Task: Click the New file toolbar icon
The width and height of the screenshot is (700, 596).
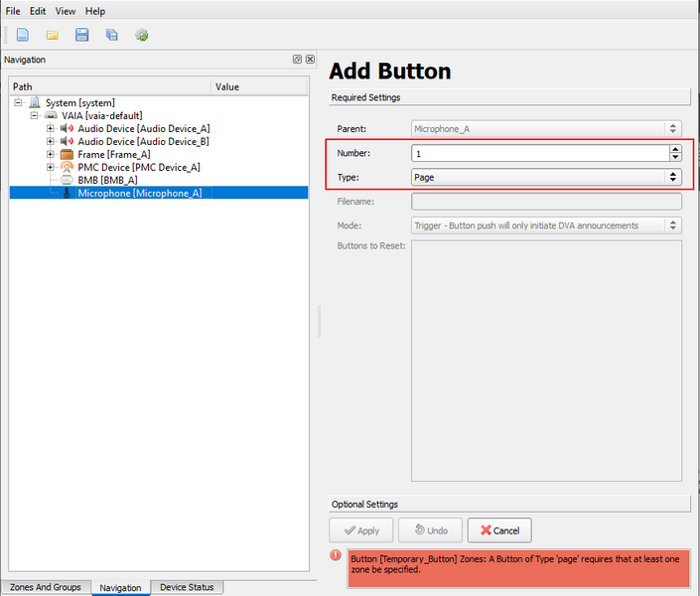Action: pos(22,35)
